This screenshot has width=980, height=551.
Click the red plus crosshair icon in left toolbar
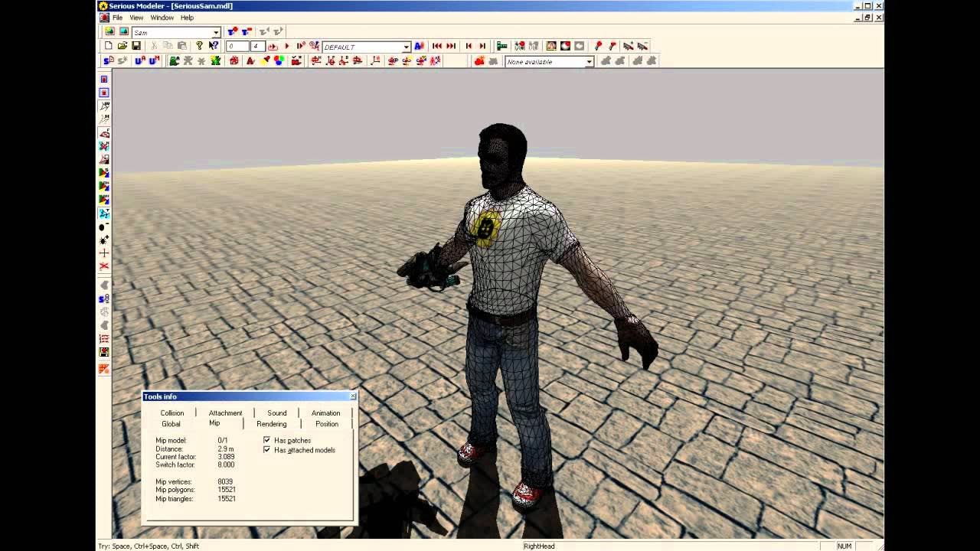coord(104,253)
